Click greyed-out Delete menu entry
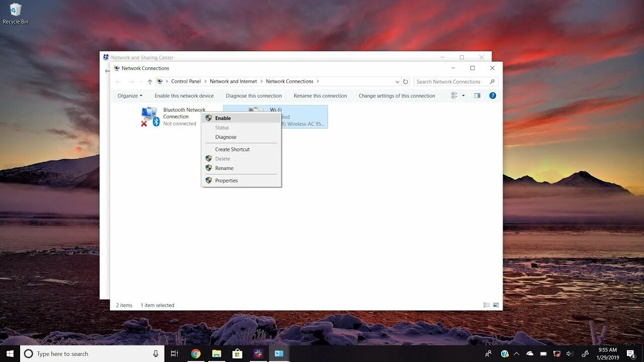Screen dimensions: 644x362 241,159
